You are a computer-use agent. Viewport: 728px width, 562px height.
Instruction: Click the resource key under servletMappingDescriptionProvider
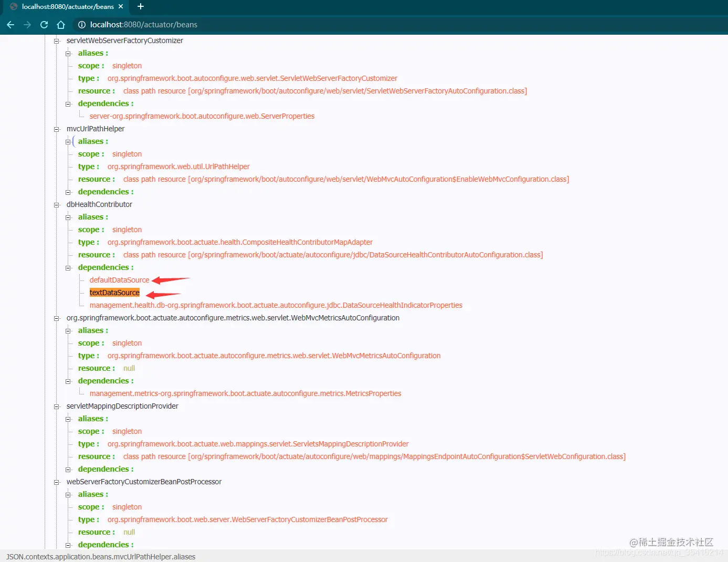coord(96,456)
